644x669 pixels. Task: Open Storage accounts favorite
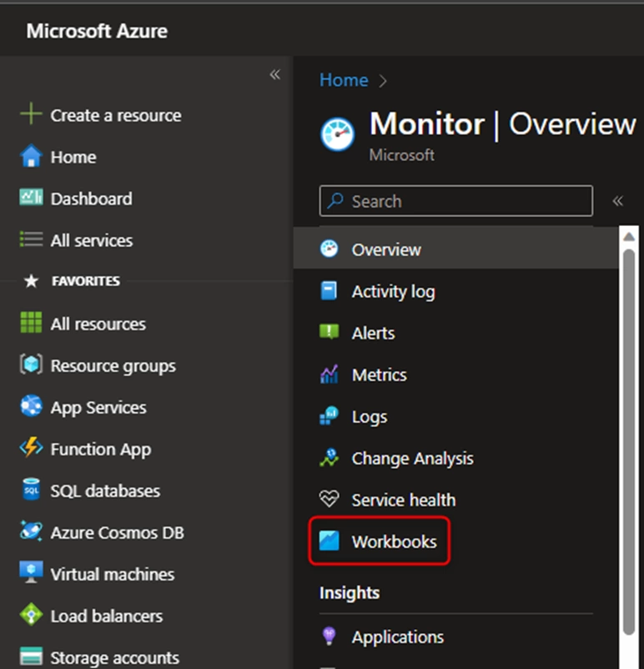(115, 657)
